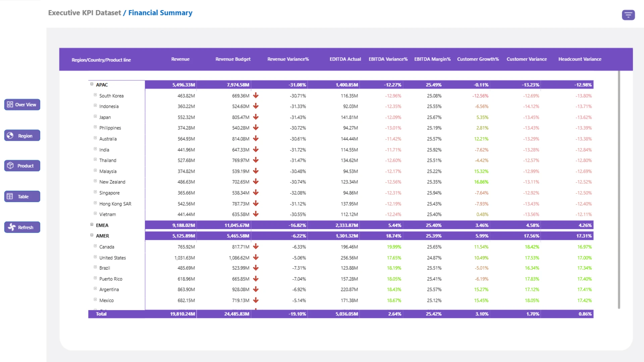The image size is (644, 362).
Task: Select the Total row revenue value
Action: [182, 314]
